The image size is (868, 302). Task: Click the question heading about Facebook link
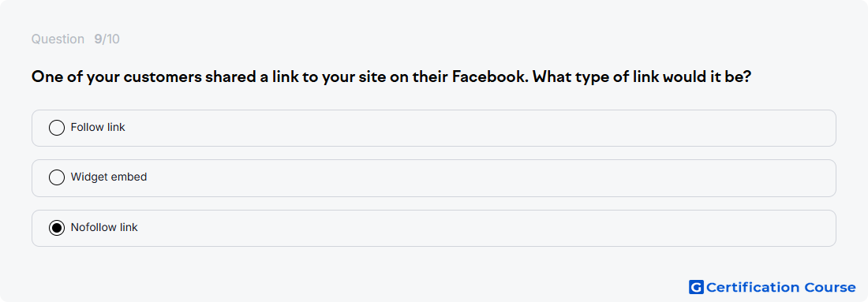391,77
